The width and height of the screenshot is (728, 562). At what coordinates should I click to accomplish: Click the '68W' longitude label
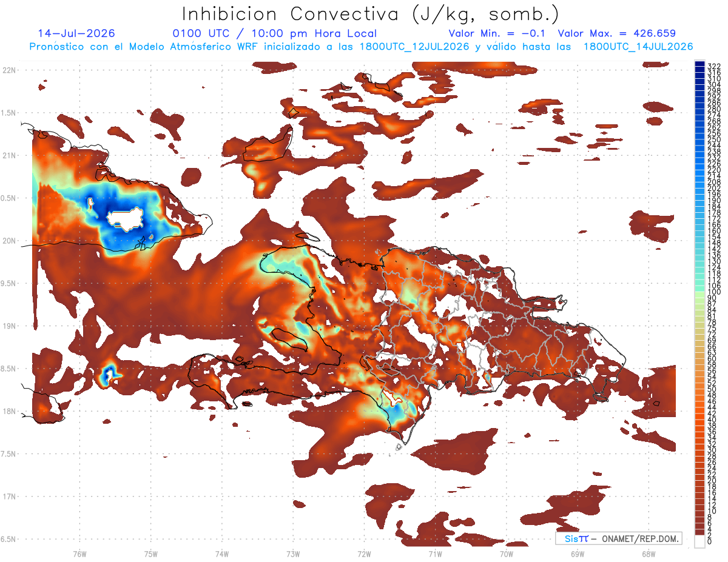649,554
